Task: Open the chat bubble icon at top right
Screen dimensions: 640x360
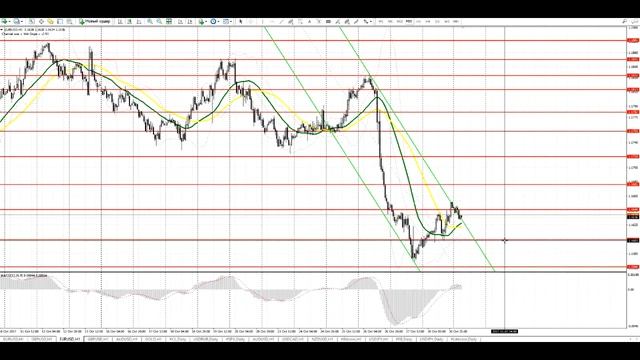Action: pyautogui.click(x=634, y=21)
